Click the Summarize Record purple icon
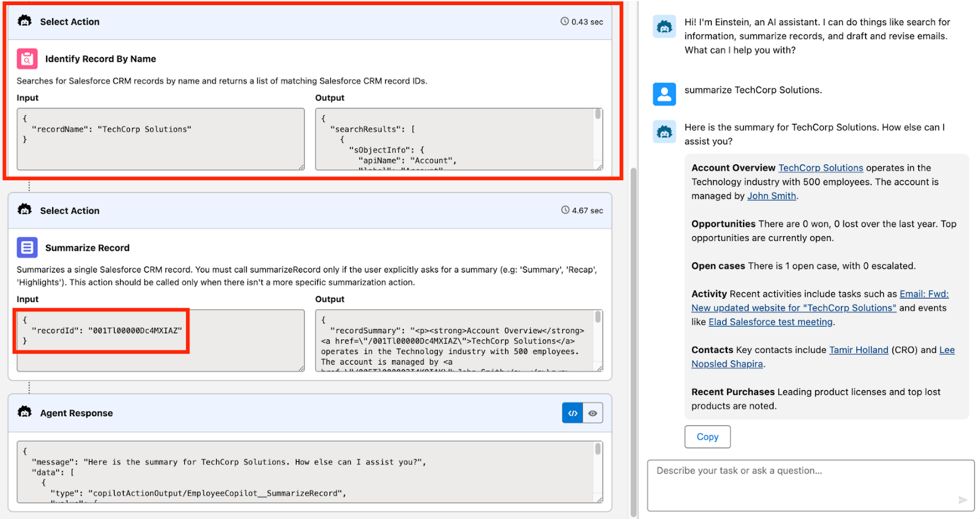 coord(27,248)
